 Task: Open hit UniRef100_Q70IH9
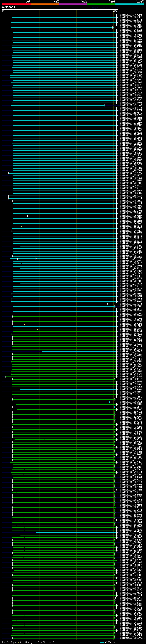pos(131,25)
